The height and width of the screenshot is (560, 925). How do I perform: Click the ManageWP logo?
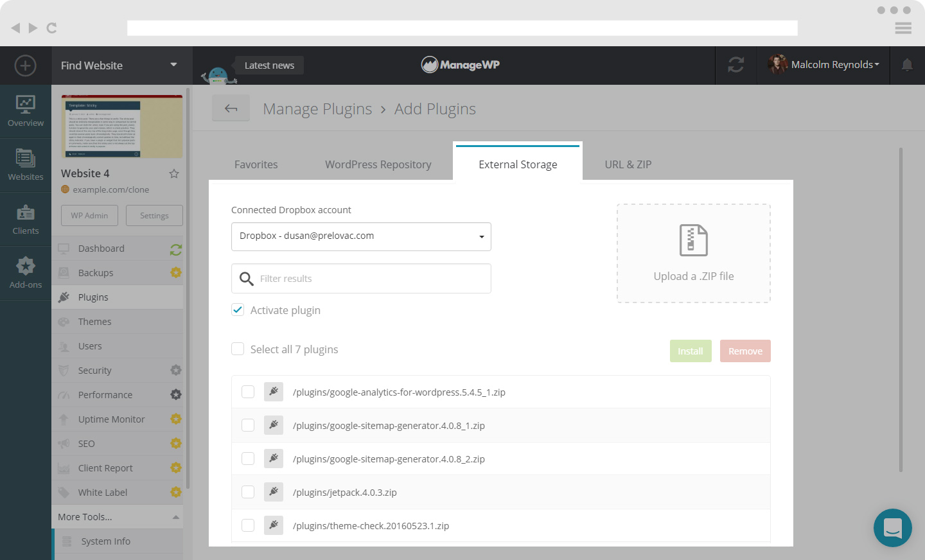click(461, 64)
